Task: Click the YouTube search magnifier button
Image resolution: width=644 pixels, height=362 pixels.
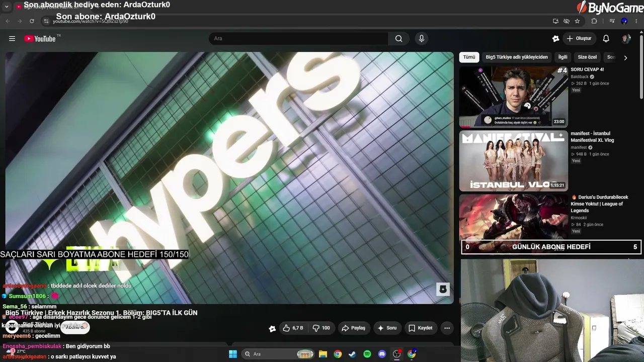Action: (399, 39)
